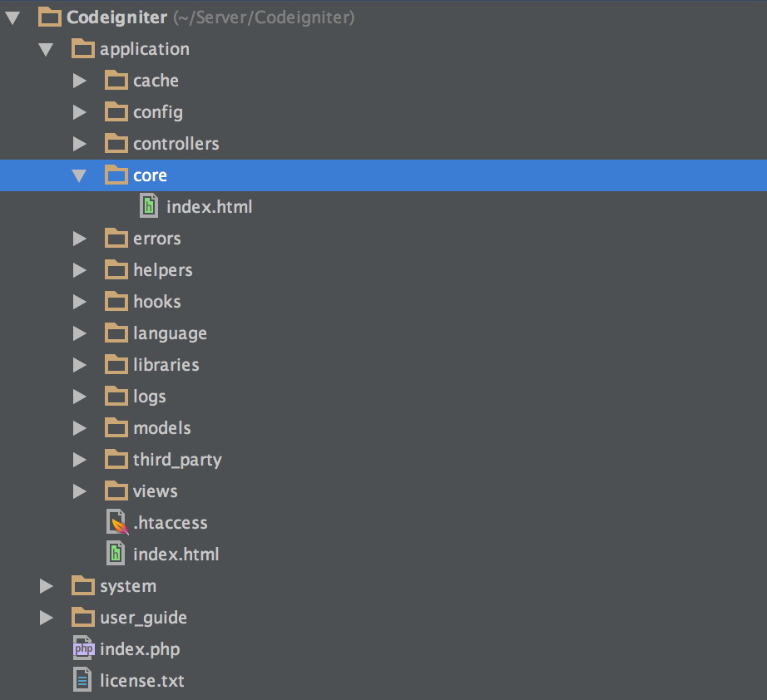The height and width of the screenshot is (700, 767).
Task: Expand the language folder arrow
Action: tap(80, 333)
